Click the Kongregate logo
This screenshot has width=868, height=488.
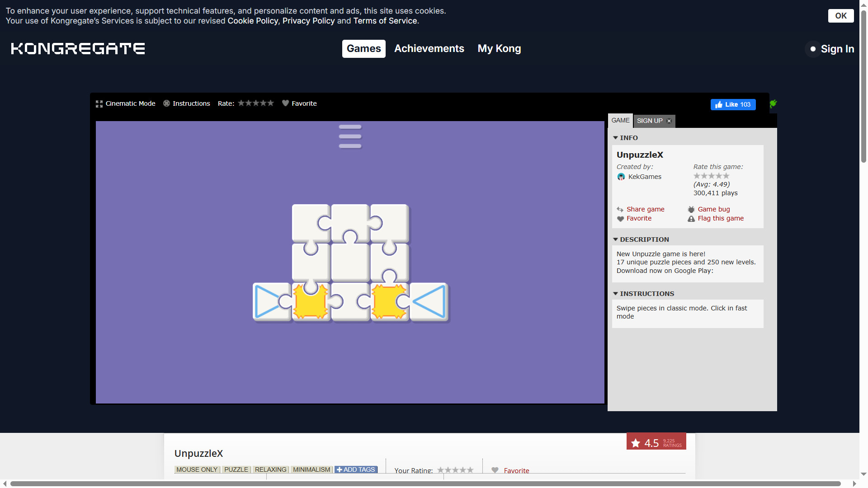78,49
